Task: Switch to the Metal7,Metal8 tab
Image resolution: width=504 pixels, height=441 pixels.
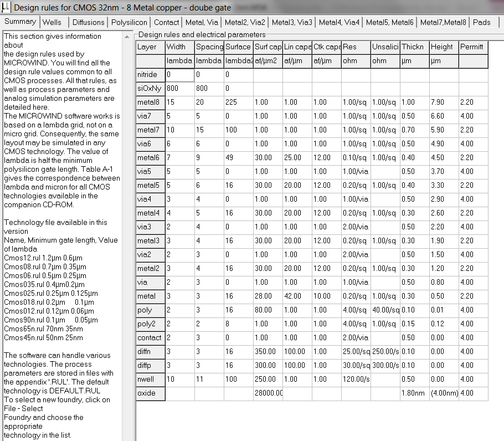Action: tap(443, 22)
